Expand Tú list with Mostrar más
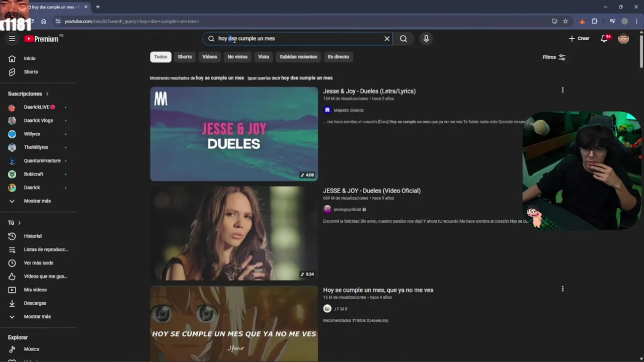Viewport: 644px width, 362px height. (x=38, y=317)
